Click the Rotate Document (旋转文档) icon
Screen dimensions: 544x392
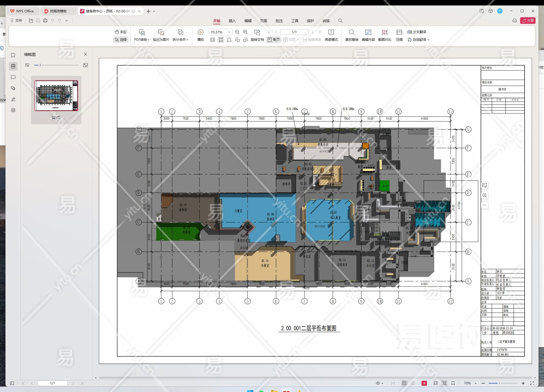(x=257, y=32)
